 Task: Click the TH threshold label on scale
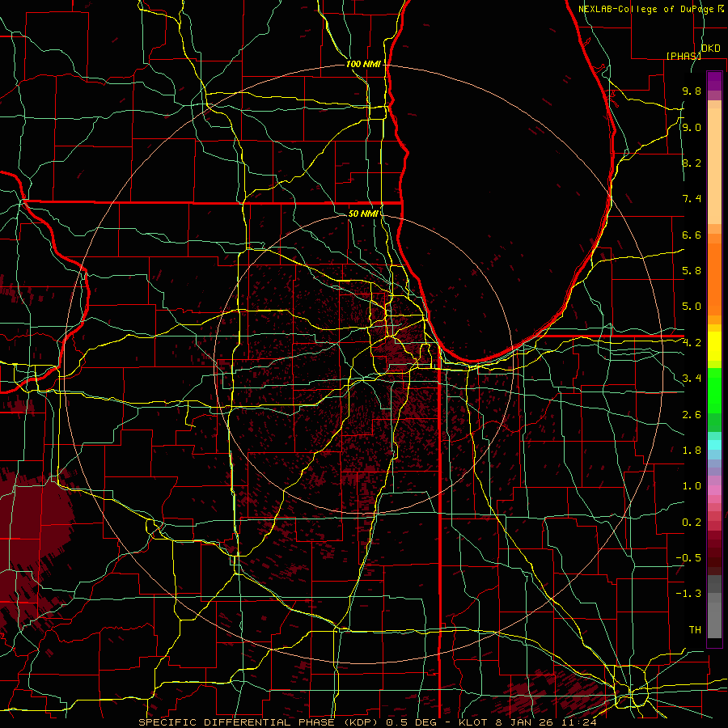coord(695,630)
